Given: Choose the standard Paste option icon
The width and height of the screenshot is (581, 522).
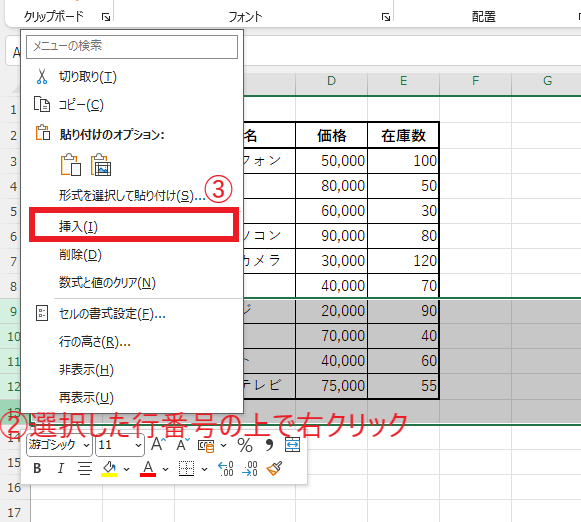Looking at the screenshot, I should pos(71,164).
